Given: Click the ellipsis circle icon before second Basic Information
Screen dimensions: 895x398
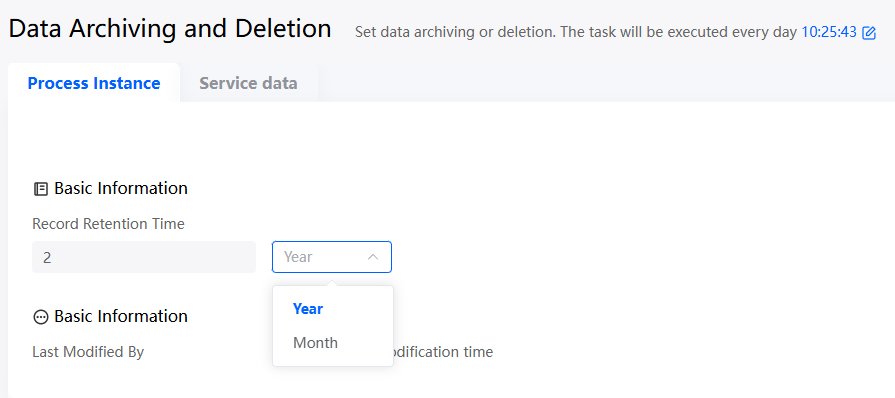Looking at the screenshot, I should coord(41,317).
